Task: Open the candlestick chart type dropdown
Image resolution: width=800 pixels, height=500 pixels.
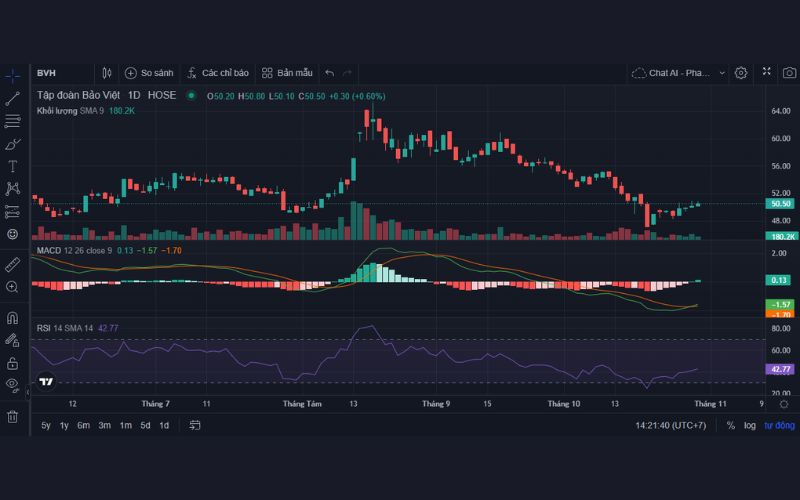Action: coord(107,73)
